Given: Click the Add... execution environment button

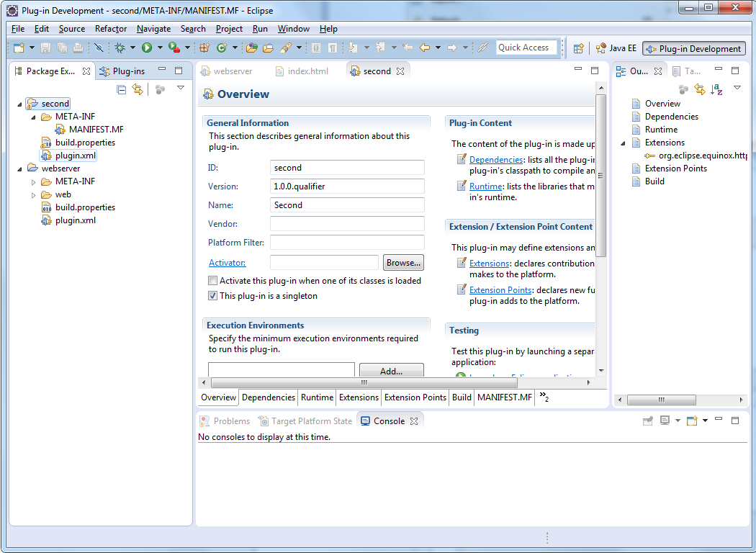Looking at the screenshot, I should 392,370.
